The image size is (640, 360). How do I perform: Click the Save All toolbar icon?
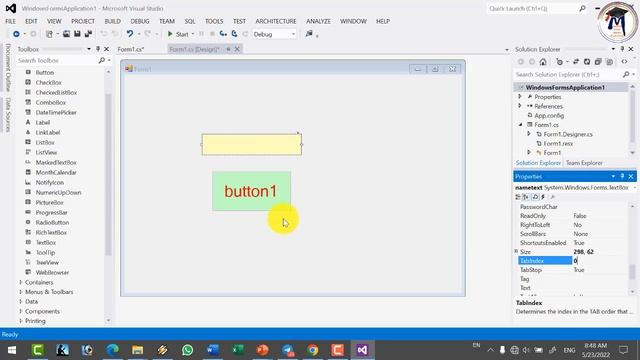click(88, 34)
